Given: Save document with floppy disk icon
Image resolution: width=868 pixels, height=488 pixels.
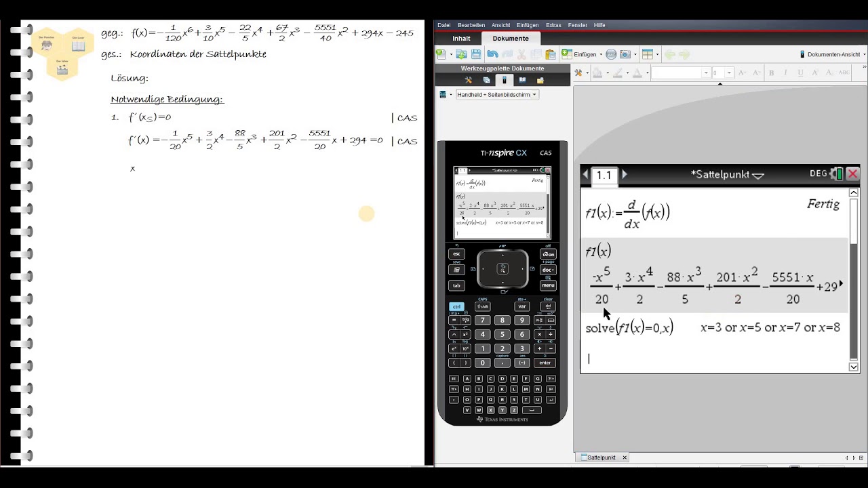Looking at the screenshot, I should click(476, 54).
